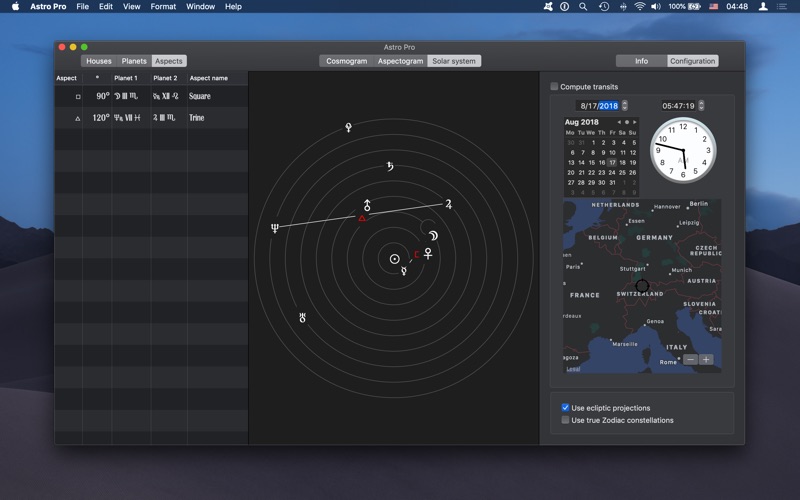The width and height of the screenshot is (800, 500).
Task: Zoom in the map with plus button
Action: point(706,359)
